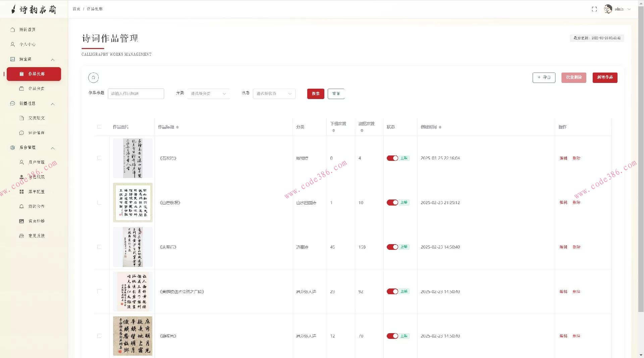Open the admin account menu
The image size is (644, 358).
[x=620, y=9]
